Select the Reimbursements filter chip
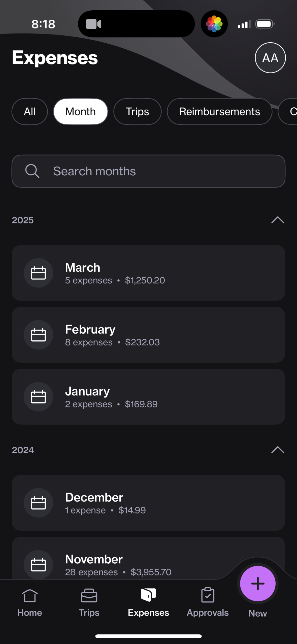 pos(219,112)
